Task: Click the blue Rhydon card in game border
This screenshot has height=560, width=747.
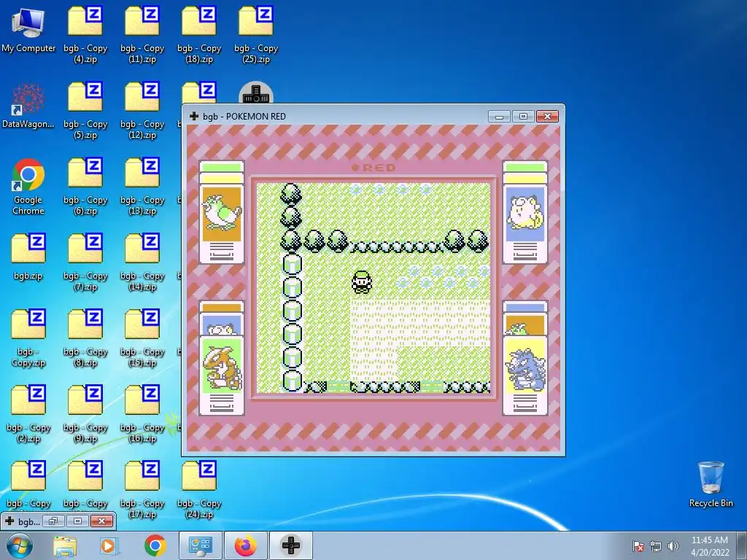Action: click(x=525, y=375)
